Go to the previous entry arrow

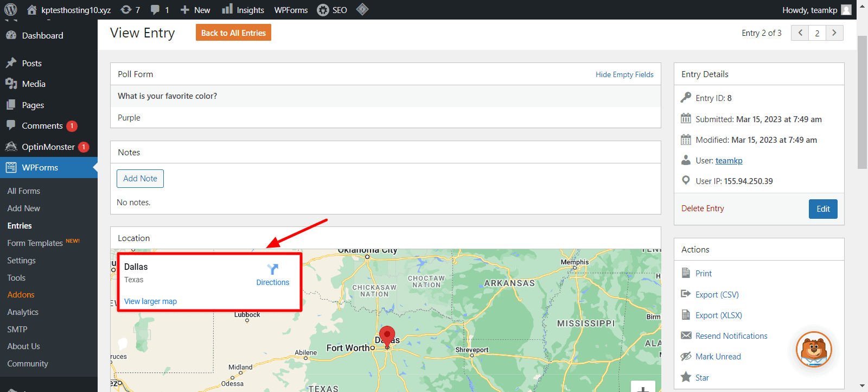click(x=800, y=33)
